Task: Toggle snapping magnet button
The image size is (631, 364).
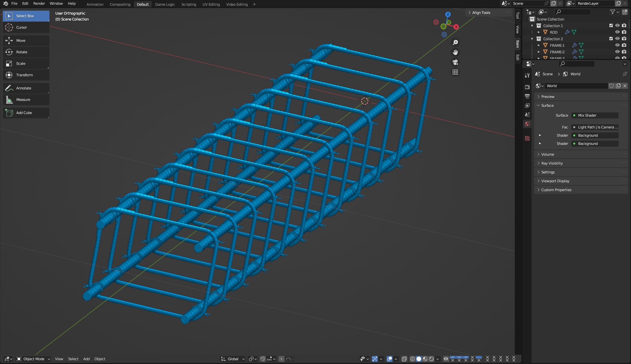Action: [263, 359]
